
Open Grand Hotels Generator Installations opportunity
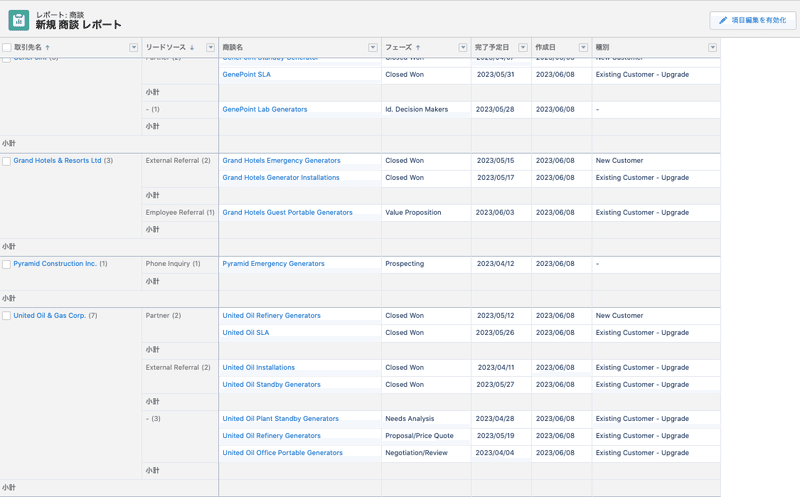click(281, 178)
